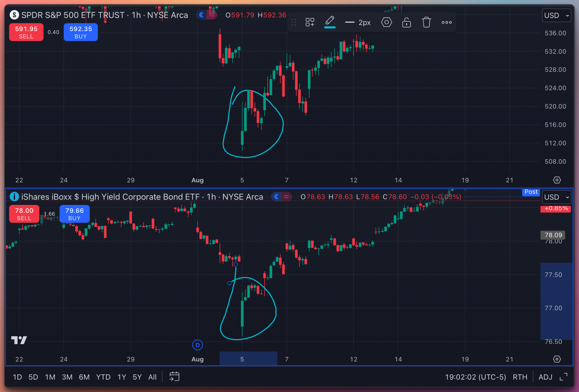The height and width of the screenshot is (392, 579).
Task: Click the pink approximate data icon on SPY
Action: pyautogui.click(x=211, y=15)
